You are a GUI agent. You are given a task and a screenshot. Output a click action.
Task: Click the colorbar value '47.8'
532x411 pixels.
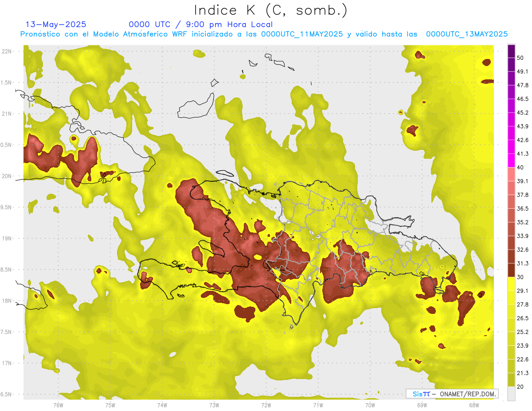pos(522,85)
